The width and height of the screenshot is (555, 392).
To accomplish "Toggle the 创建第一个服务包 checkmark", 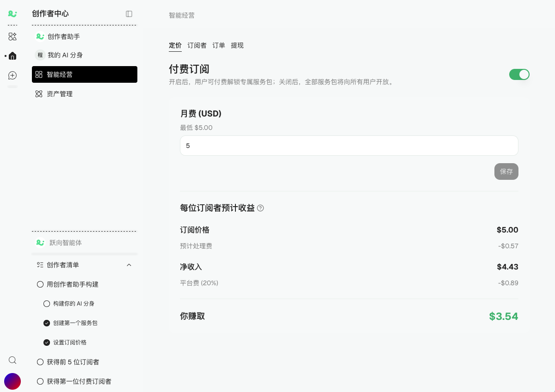I will (x=46, y=323).
